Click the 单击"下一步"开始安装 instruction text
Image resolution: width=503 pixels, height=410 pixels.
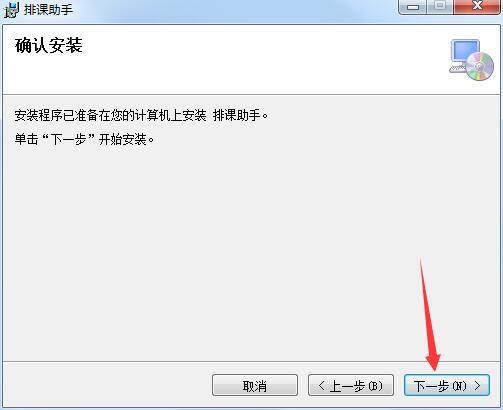85,139
